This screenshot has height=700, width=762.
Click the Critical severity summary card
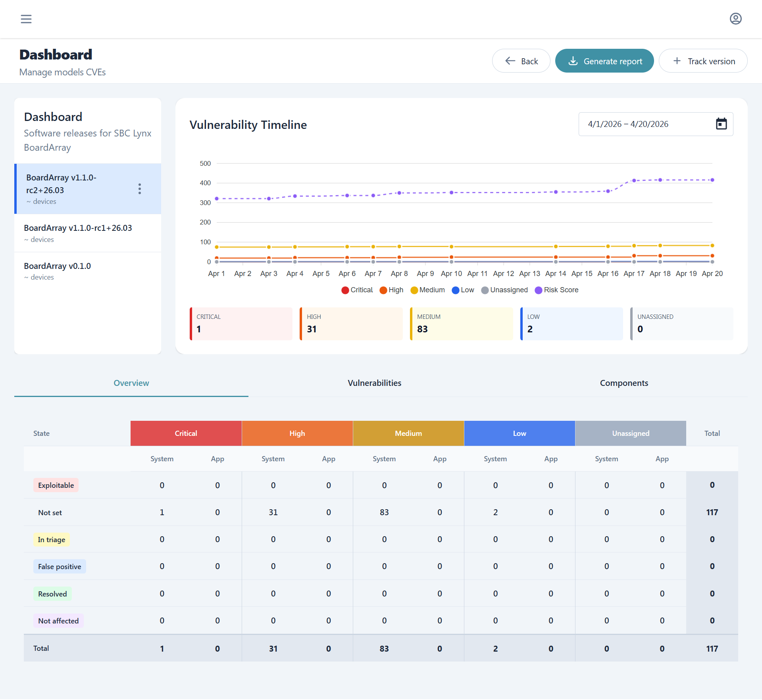tap(241, 324)
